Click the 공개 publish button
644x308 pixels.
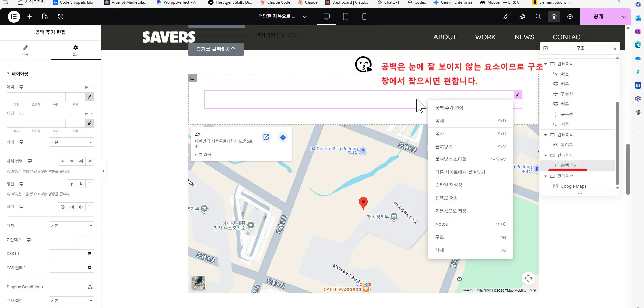pos(599,17)
